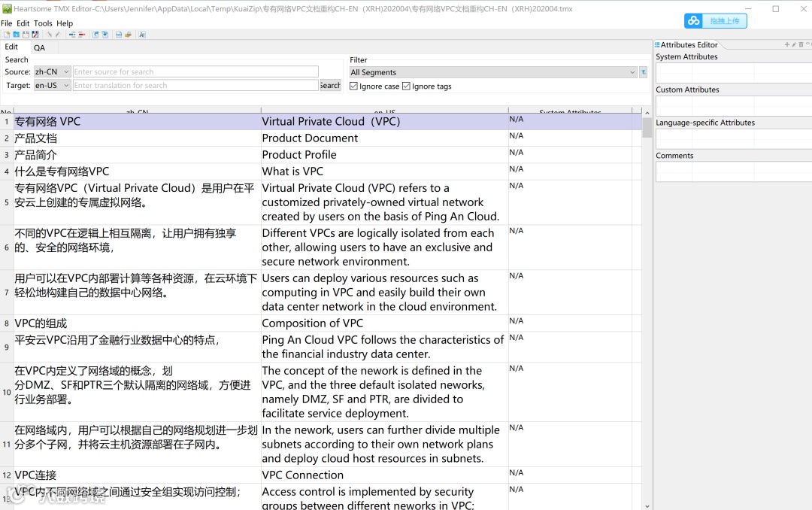812x510 pixels.
Task: Click the font 'A' toolbar icon
Action: coord(142,35)
